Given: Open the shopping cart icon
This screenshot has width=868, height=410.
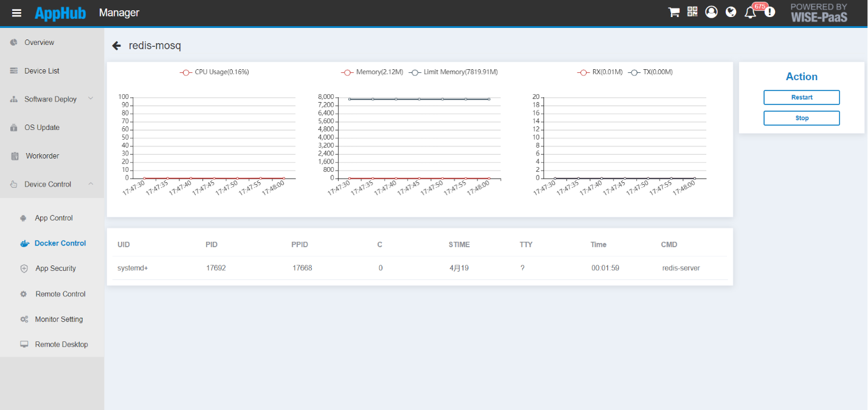Looking at the screenshot, I should tap(673, 12).
